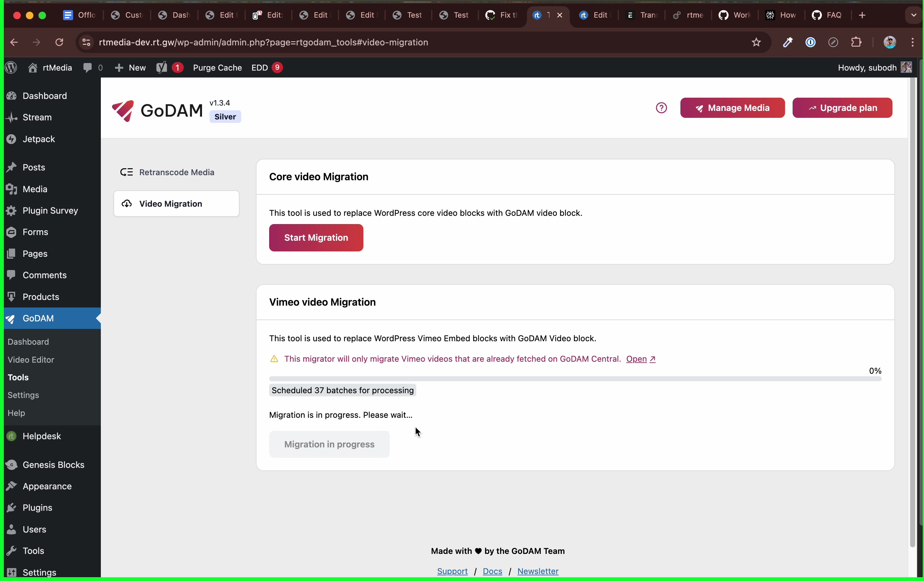Image resolution: width=924 pixels, height=581 pixels.
Task: Switch to the FAQ browser tab
Action: pyautogui.click(x=828, y=15)
